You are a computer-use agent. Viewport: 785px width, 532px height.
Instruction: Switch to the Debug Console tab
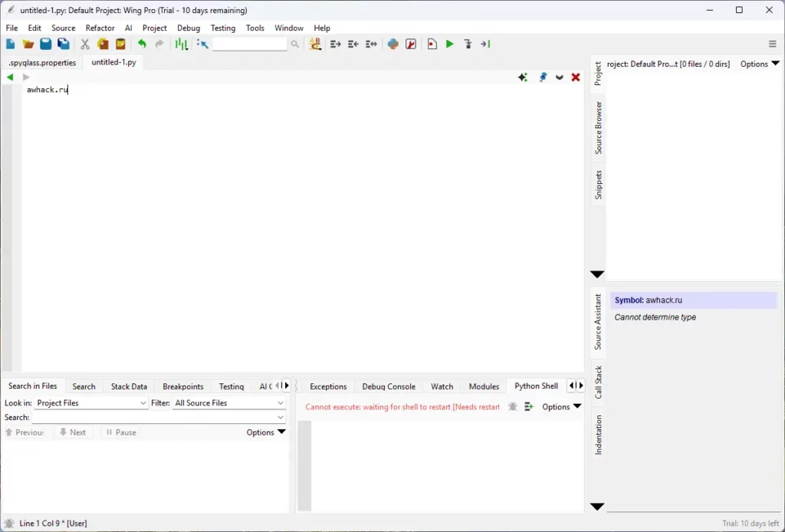[x=389, y=386]
